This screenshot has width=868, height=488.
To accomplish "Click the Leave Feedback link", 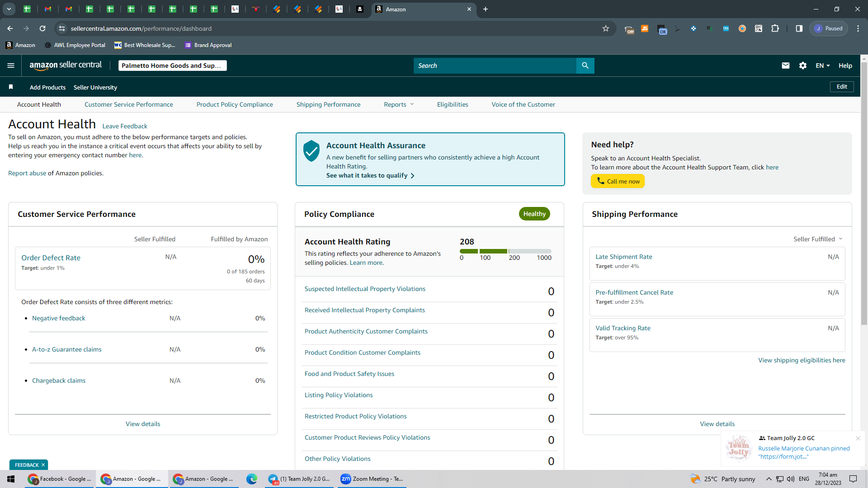I will tap(125, 126).
